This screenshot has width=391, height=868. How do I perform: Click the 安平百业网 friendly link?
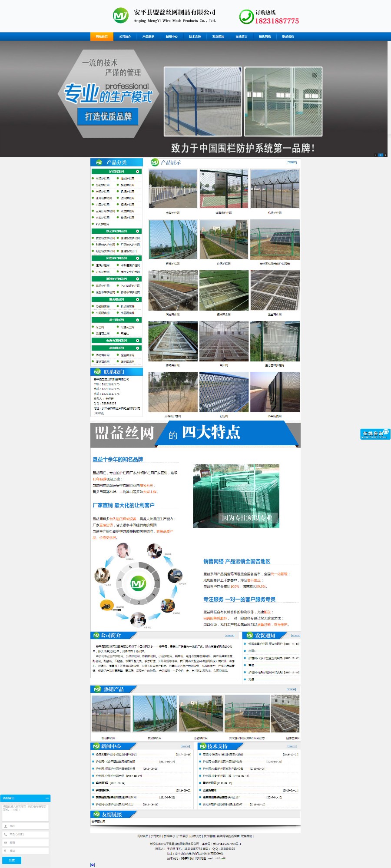[x=98, y=822]
